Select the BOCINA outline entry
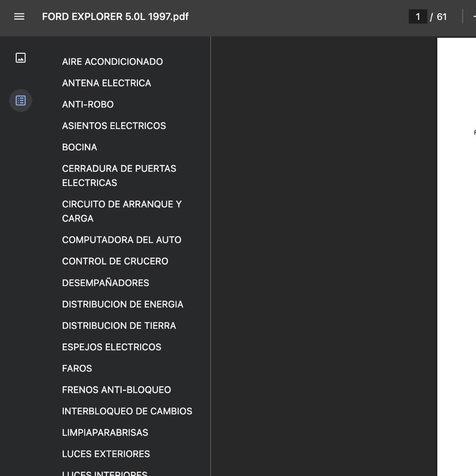The width and height of the screenshot is (476, 476). (79, 147)
